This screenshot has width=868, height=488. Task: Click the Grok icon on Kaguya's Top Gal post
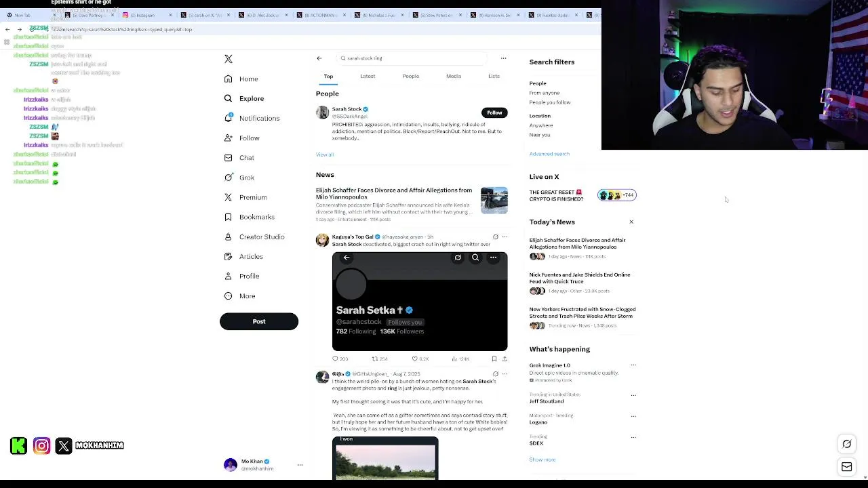pos(495,237)
